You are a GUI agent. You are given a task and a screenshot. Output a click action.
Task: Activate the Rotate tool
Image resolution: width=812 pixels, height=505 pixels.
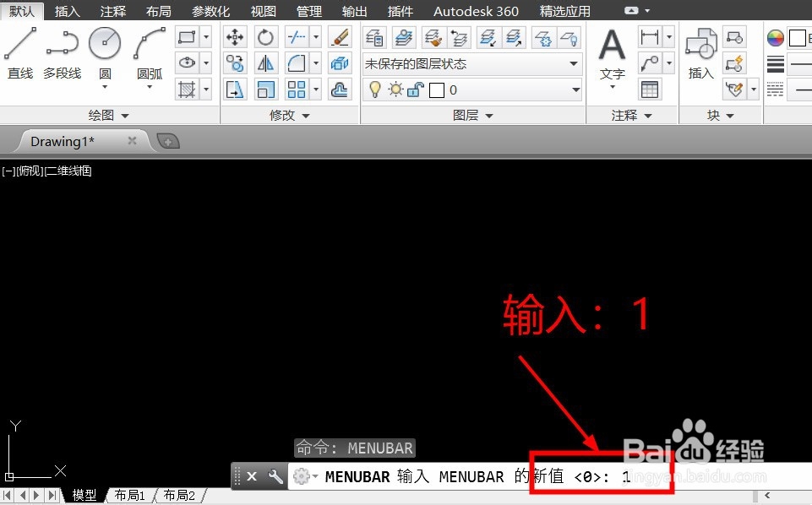point(265,37)
